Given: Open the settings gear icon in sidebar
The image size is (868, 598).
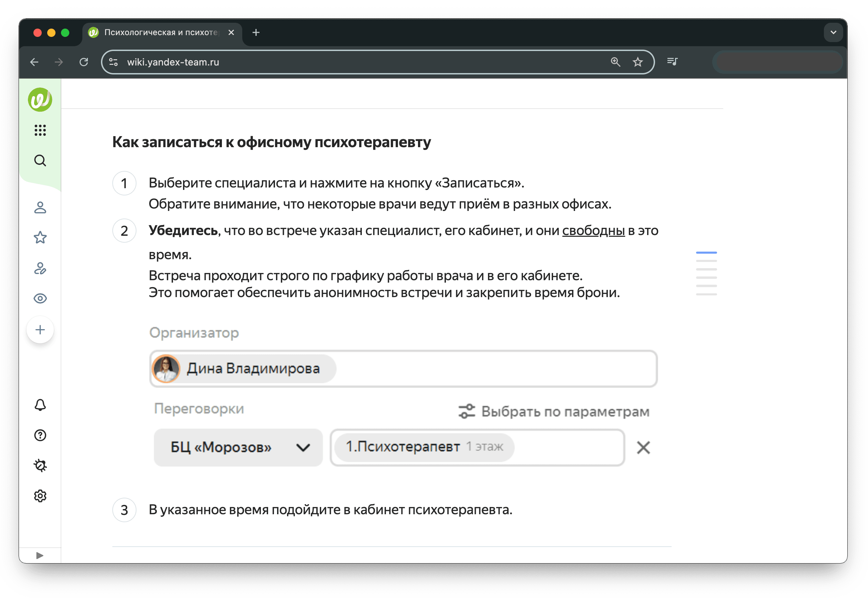Looking at the screenshot, I should [40, 496].
